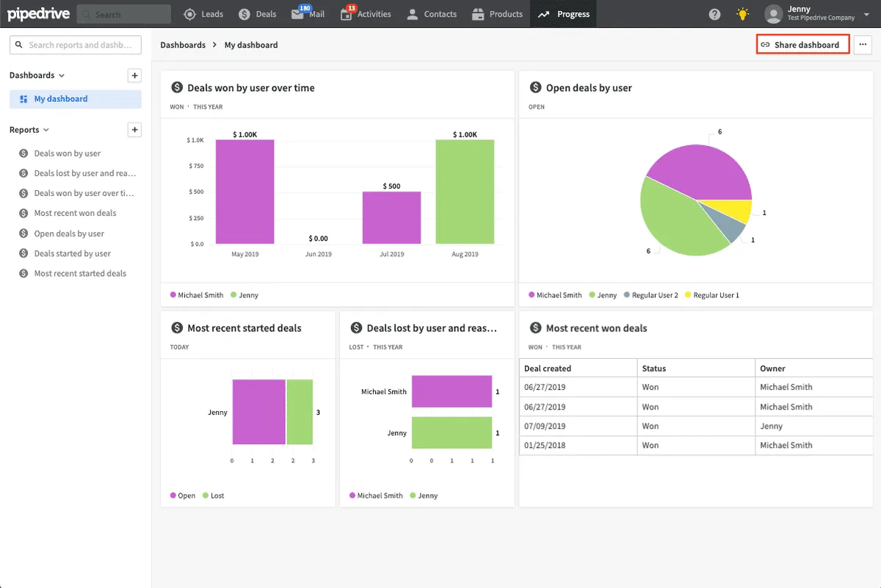Open the Activities calendar icon
The height and width of the screenshot is (588, 881).
347,15
